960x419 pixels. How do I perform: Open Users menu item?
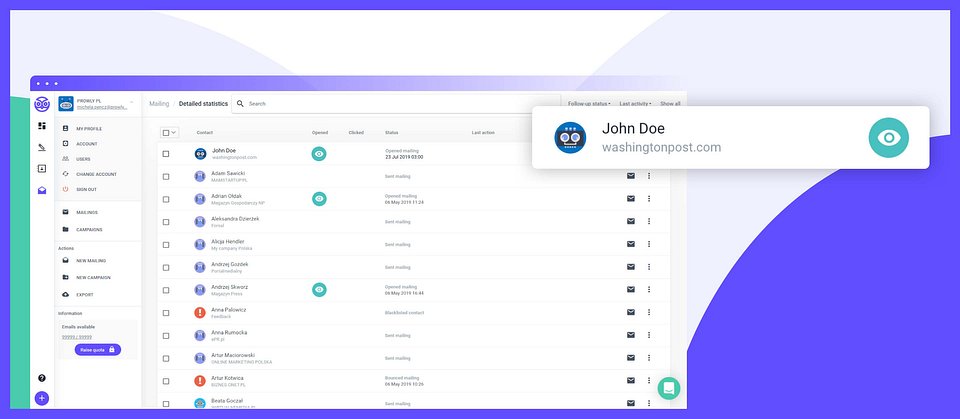point(83,159)
